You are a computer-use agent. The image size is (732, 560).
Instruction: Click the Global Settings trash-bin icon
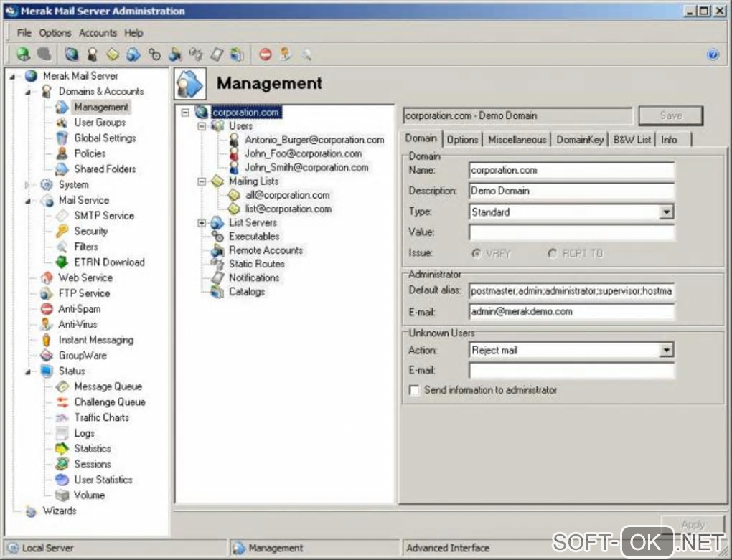pos(62,138)
